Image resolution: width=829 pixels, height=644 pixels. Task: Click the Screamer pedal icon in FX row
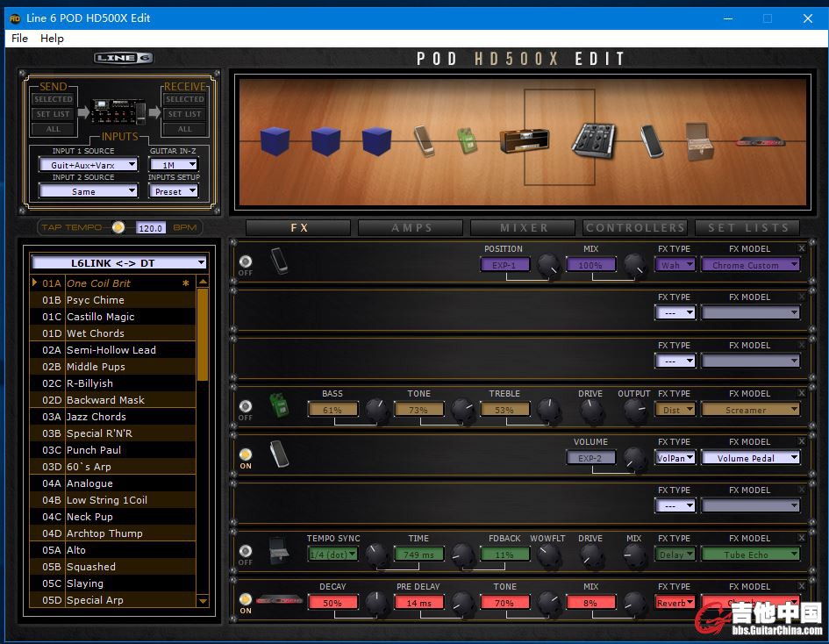click(x=279, y=405)
